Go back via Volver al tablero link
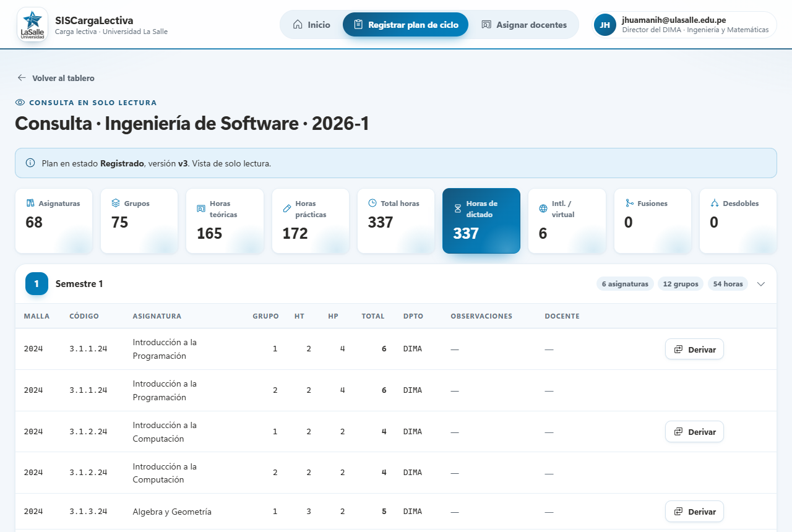 pos(56,78)
